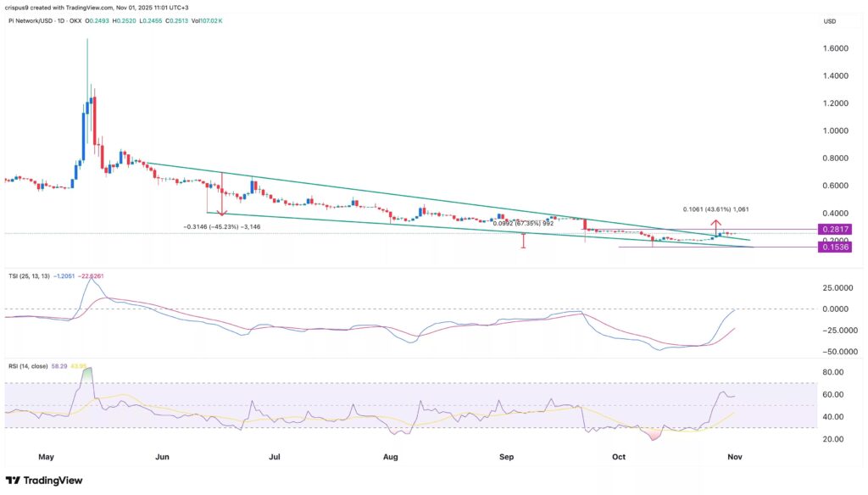Image resolution: width=868 pixels, height=495 pixels.
Task: Select the blue up arrow drawing near November
Action: pyautogui.click(x=715, y=231)
